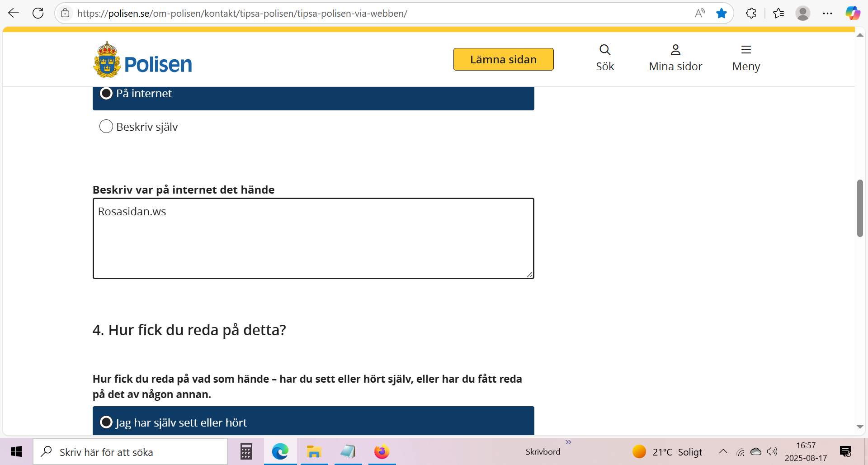Click the Windows taskbar search box
This screenshot has height=465, width=868.
[x=131, y=451]
